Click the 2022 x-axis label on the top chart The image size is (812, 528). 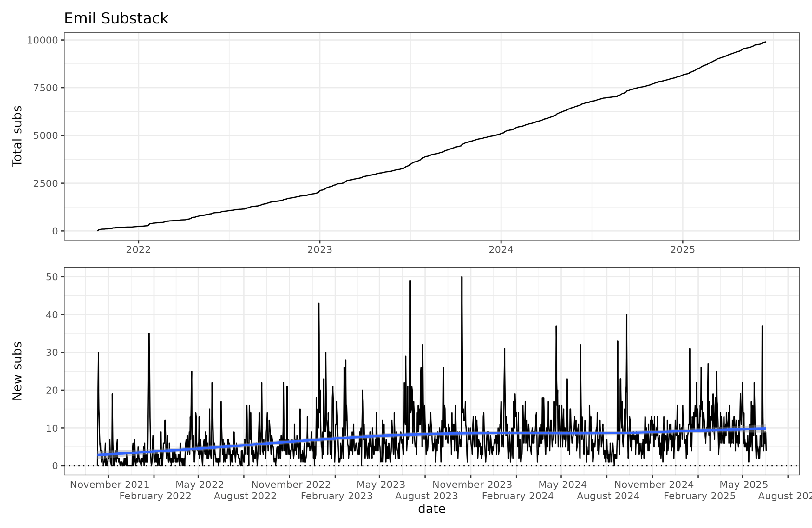(x=138, y=250)
